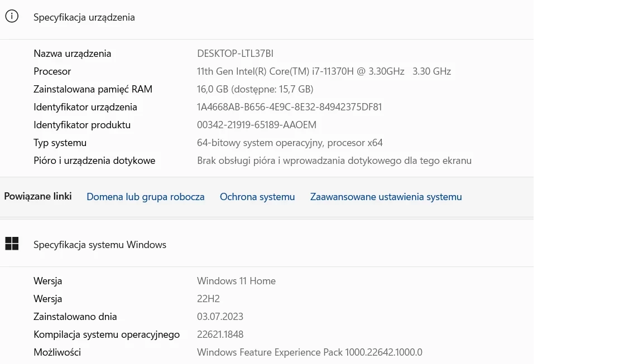Select OS build number 22621.1848

coord(220,334)
